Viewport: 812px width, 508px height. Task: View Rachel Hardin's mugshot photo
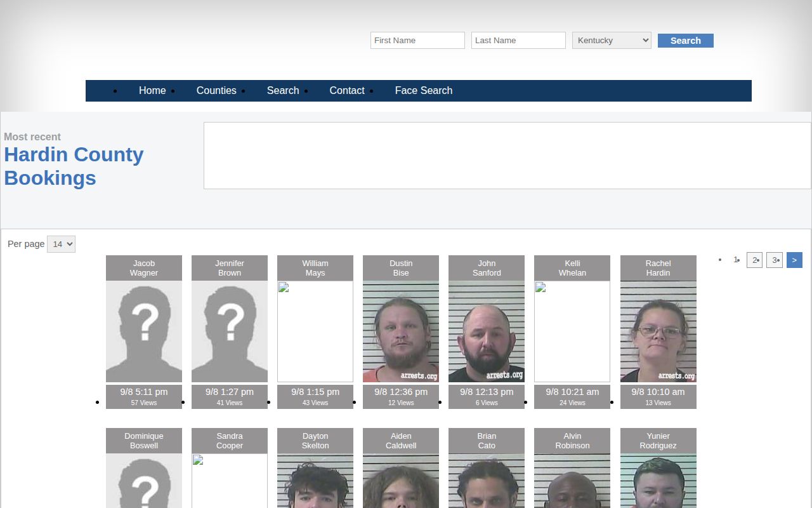(658, 331)
